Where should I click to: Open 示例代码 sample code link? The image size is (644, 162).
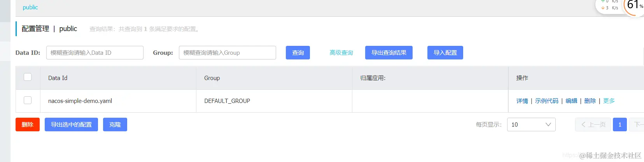coord(547,101)
